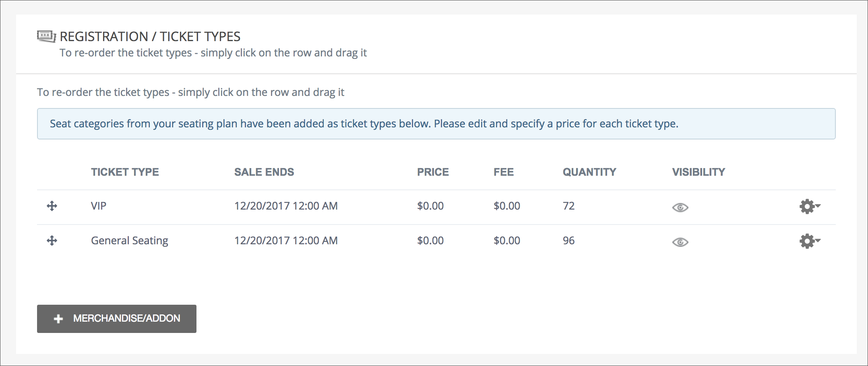Add a Merchandise/Addon item
Viewport: 868px width, 366px height.
tap(117, 319)
